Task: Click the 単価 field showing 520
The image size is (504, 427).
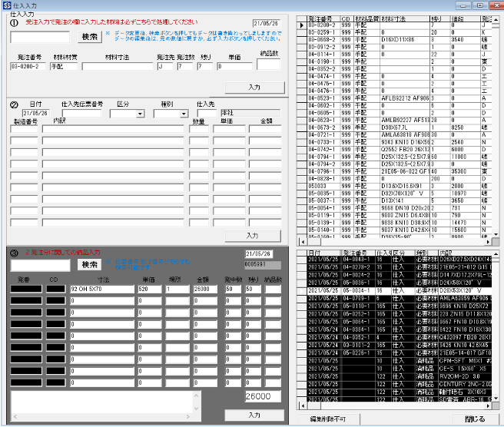Action: click(x=149, y=289)
